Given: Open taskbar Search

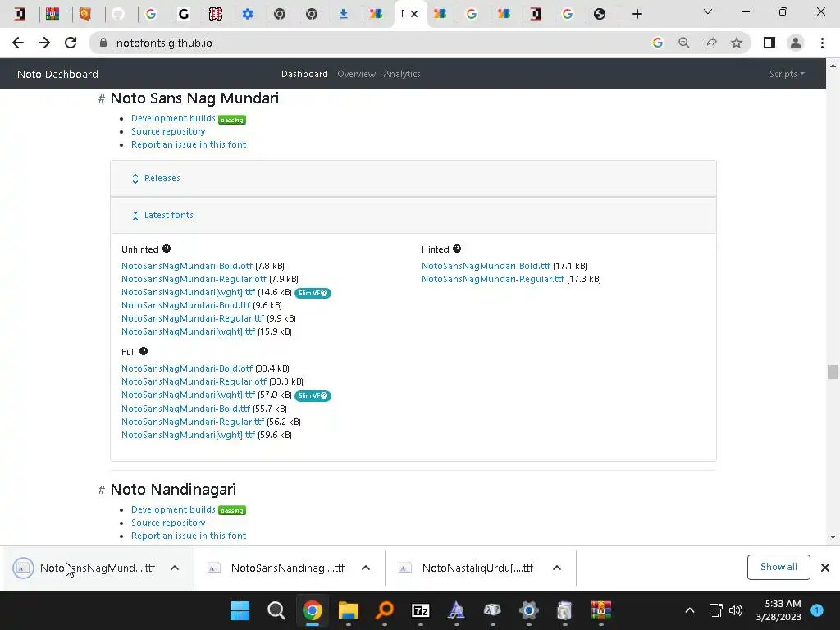Looking at the screenshot, I should [x=276, y=610].
